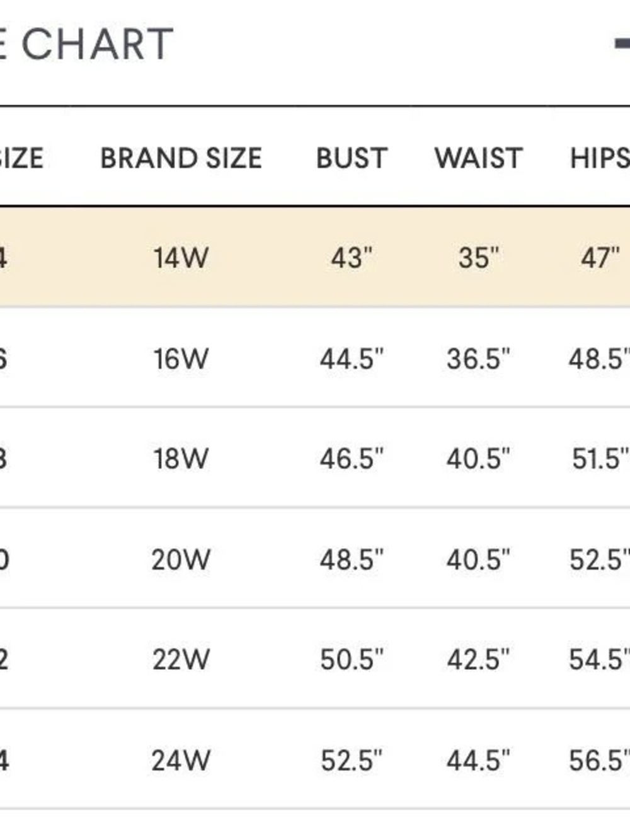Click the WAIST column header
The width and height of the screenshot is (630, 840).
click(x=479, y=158)
